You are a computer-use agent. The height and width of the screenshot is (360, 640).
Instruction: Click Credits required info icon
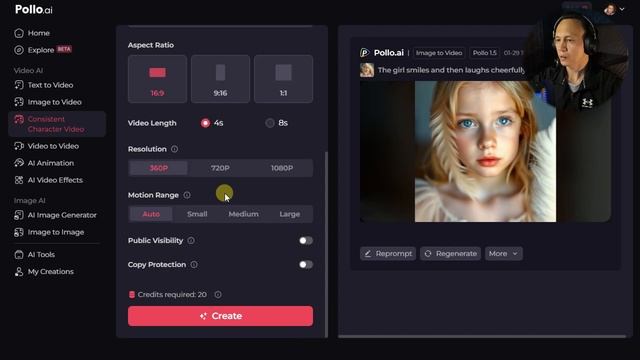point(218,294)
